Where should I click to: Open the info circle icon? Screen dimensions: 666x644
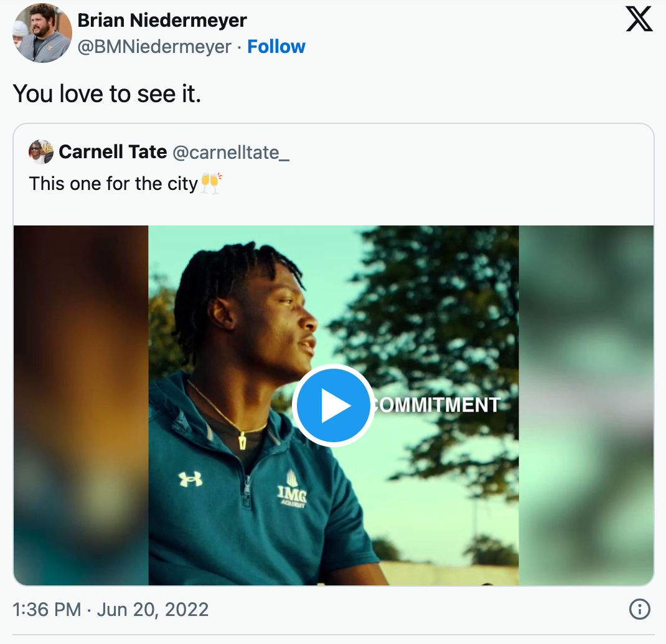coord(639,609)
